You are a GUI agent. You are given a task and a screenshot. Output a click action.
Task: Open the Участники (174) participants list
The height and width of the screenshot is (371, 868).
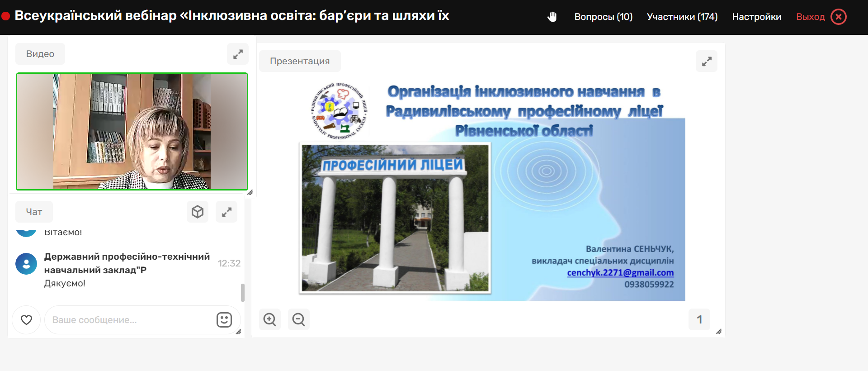[682, 17]
